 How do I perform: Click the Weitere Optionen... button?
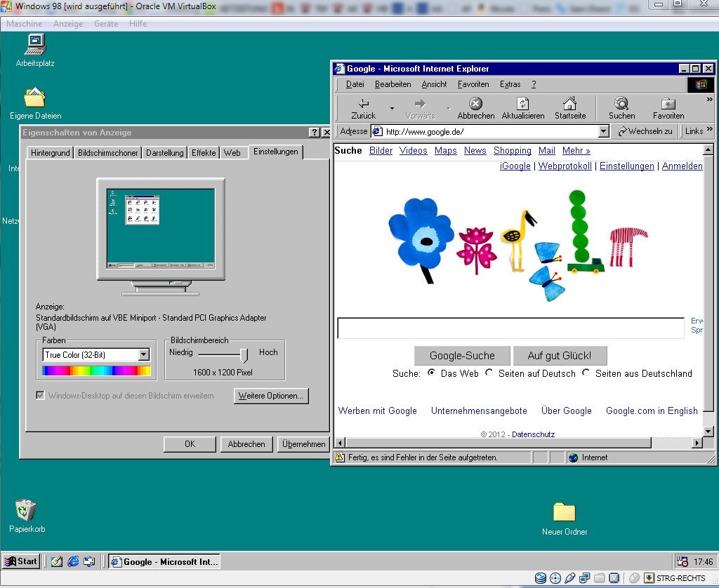click(x=271, y=396)
